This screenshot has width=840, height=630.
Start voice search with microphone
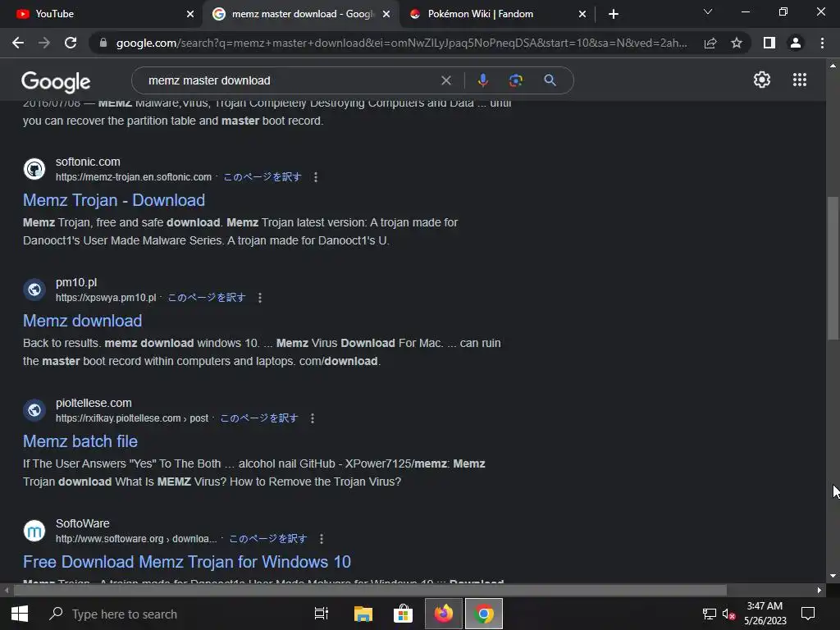tap(482, 80)
